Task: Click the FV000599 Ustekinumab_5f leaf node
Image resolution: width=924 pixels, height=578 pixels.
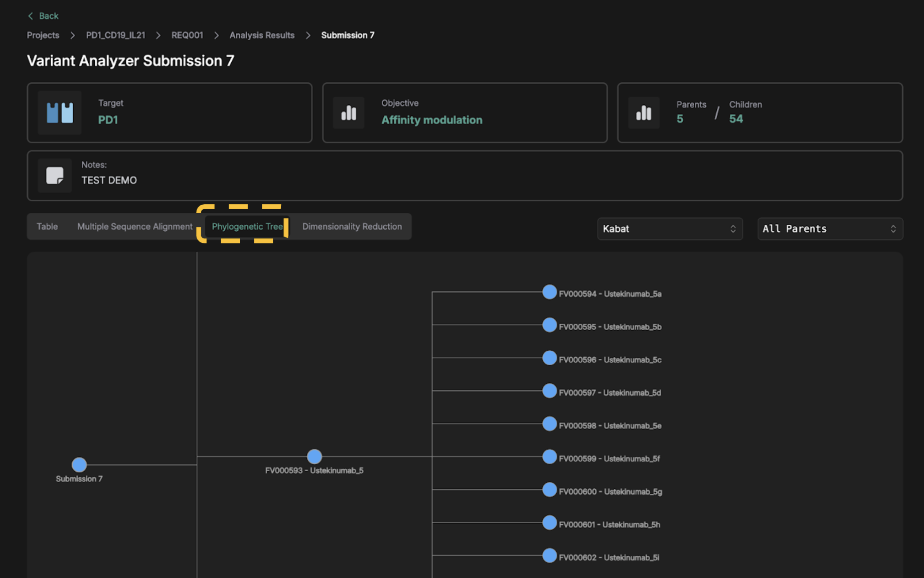Action: point(550,457)
